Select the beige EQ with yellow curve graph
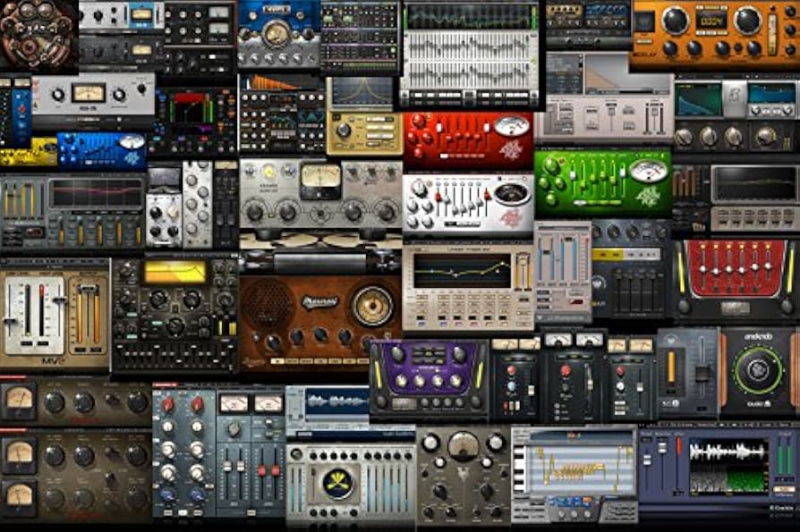 [468, 289]
